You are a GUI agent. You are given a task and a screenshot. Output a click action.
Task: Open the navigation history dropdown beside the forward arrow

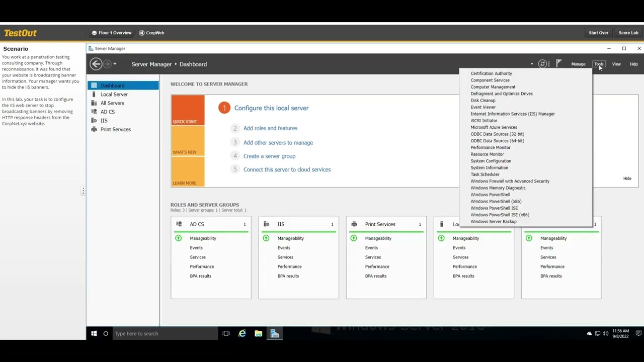pos(115,64)
